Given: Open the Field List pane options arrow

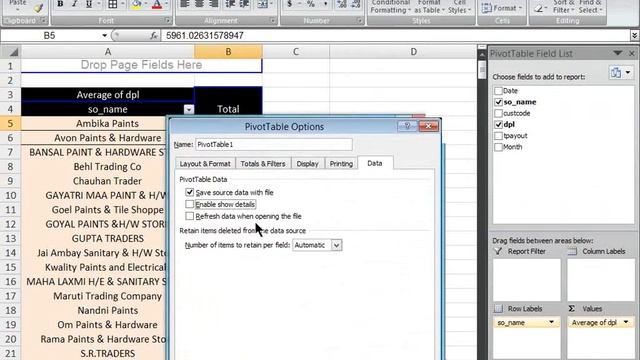Looking at the screenshot, I should (618, 53).
